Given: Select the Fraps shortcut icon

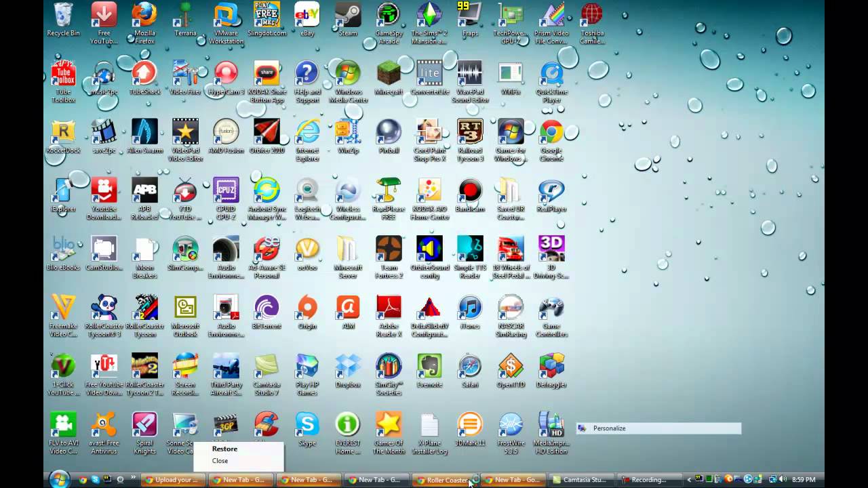Looking at the screenshot, I should tap(470, 20).
